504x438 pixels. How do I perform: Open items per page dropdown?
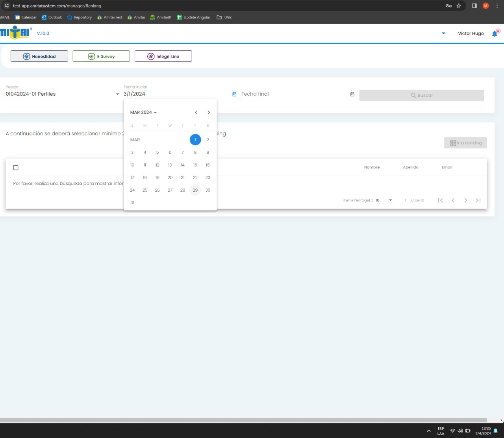point(384,200)
